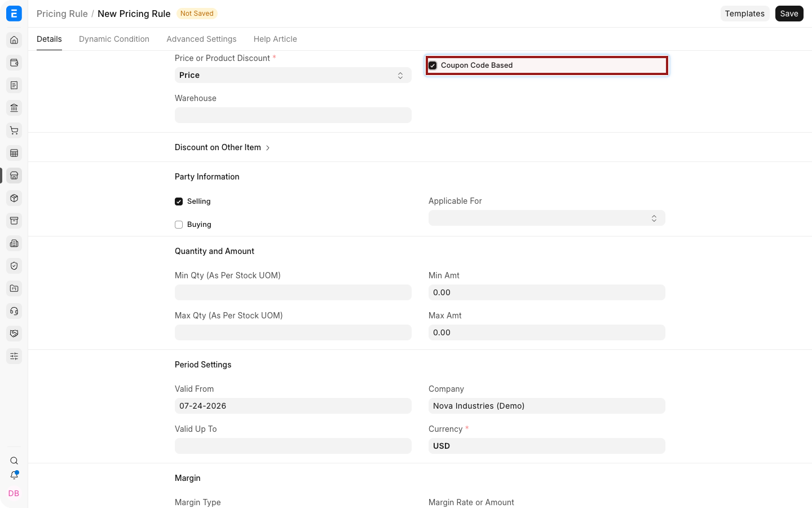Image resolution: width=812 pixels, height=508 pixels.
Task: Click the Templates button
Action: click(x=744, y=14)
